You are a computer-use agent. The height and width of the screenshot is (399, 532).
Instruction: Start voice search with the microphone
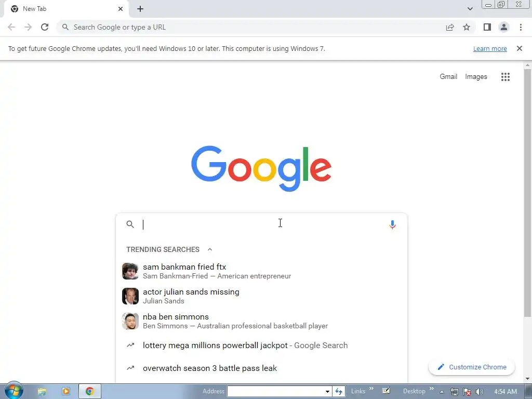tap(392, 224)
